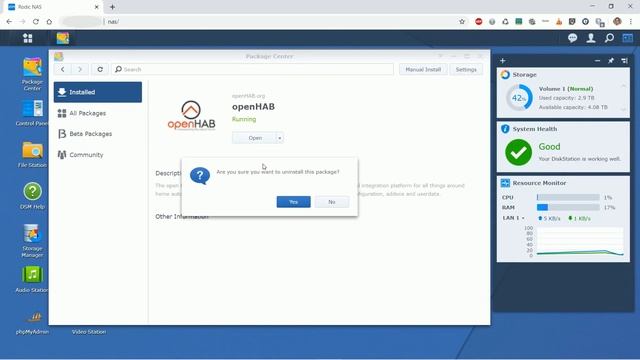Click the openHAB.org developer link
The width and height of the screenshot is (640, 360).
tap(248, 96)
